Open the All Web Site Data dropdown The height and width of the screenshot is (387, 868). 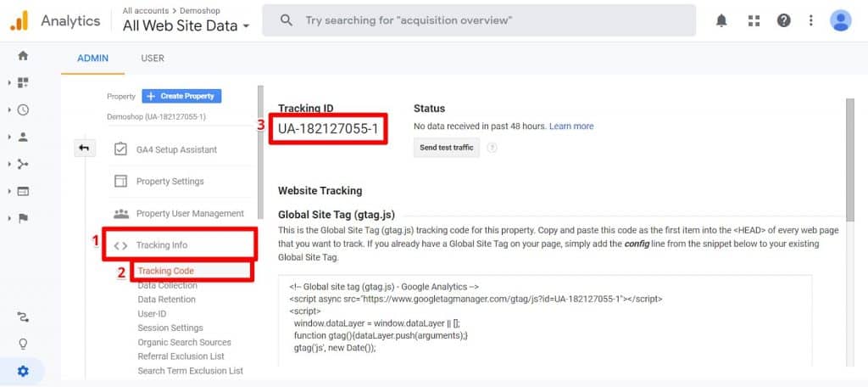coord(186,25)
